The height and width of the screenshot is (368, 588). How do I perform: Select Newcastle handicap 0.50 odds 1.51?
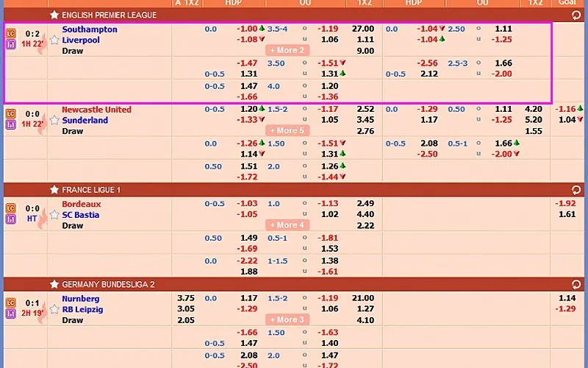(x=249, y=166)
